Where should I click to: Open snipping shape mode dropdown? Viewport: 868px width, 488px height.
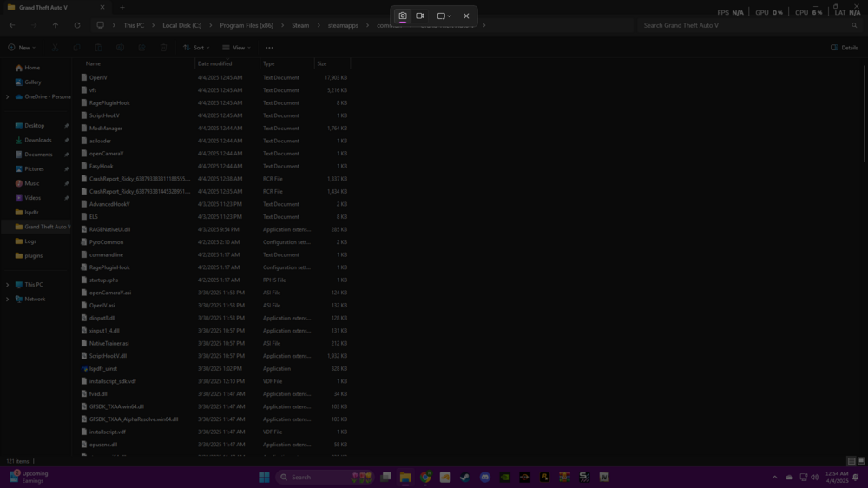444,16
